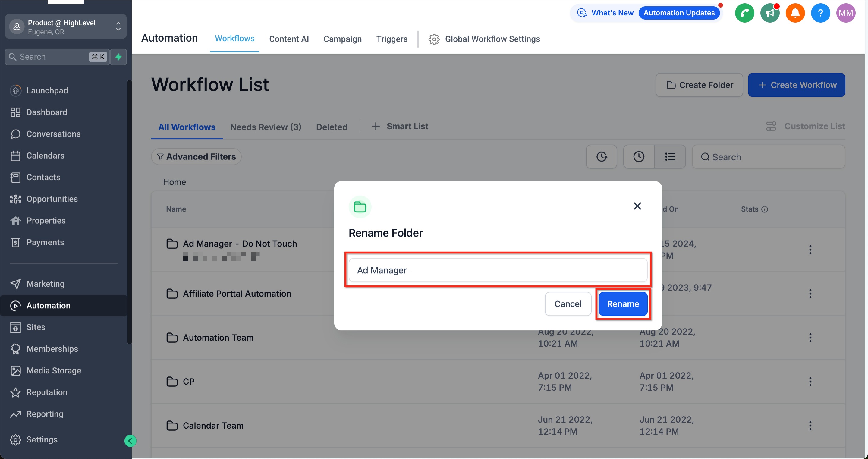The width and height of the screenshot is (868, 459).
Task: Open Reporting in the sidebar
Action: tap(45, 414)
